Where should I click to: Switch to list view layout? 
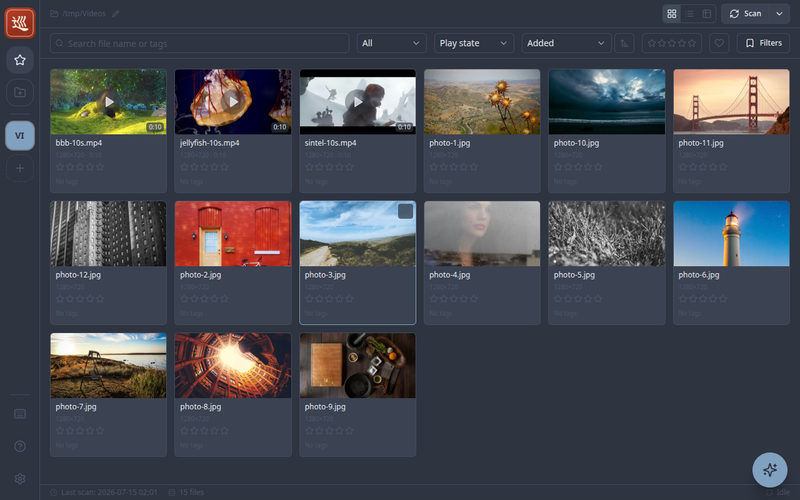[689, 14]
